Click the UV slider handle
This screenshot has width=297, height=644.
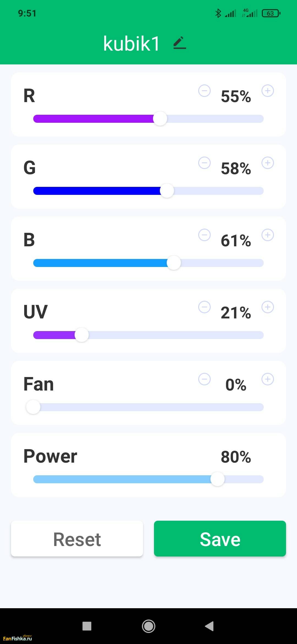(82, 335)
